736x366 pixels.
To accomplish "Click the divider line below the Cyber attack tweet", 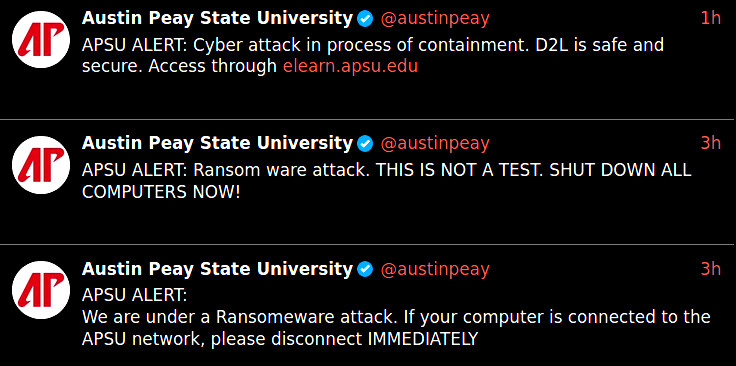I will [368, 120].
